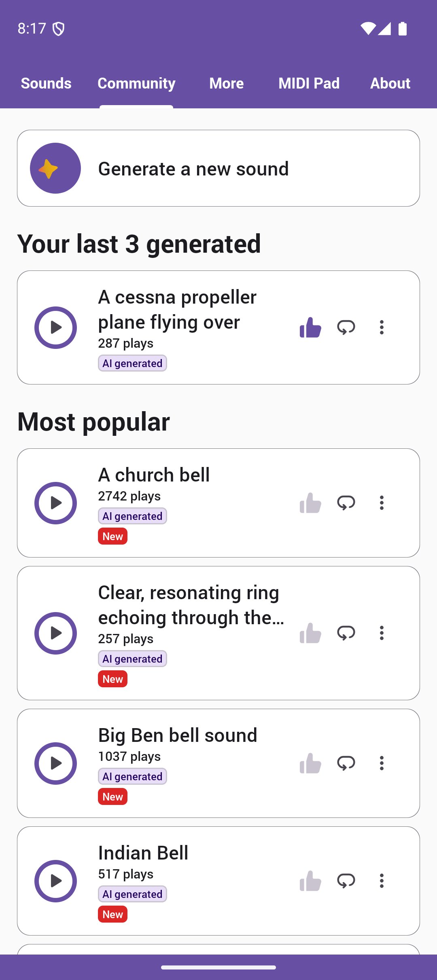
Task: Go to the About tab
Action: [390, 83]
